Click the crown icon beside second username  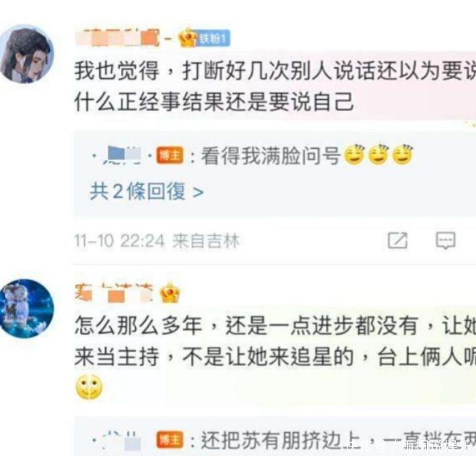click(x=170, y=293)
